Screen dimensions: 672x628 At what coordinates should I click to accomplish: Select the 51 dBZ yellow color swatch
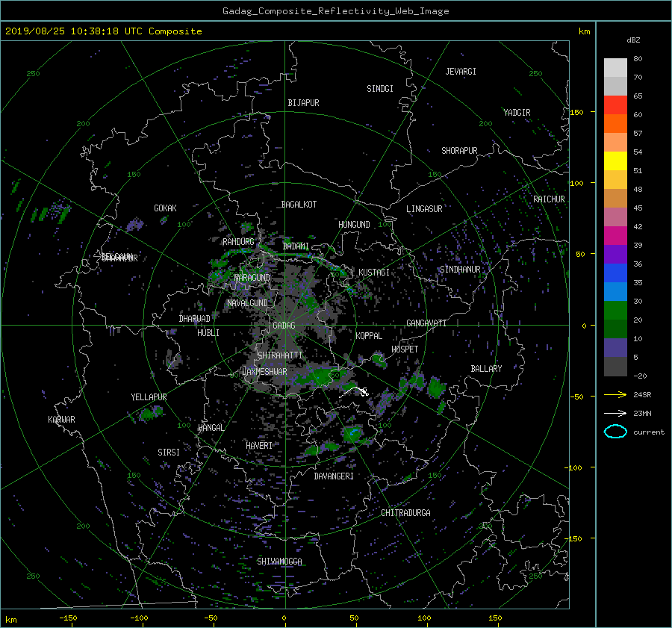(615, 161)
